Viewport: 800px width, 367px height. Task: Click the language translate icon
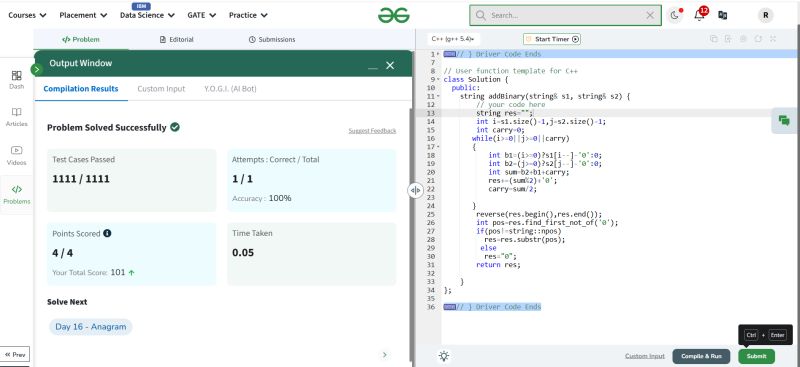pos(722,15)
